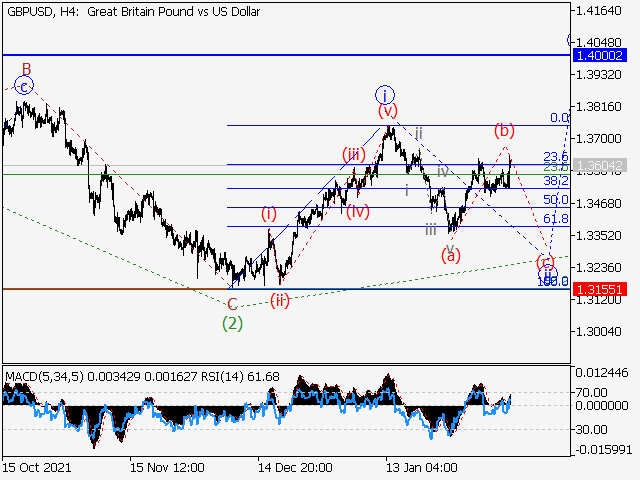Select the wave B label at top left
640x480 pixels.
(27, 69)
